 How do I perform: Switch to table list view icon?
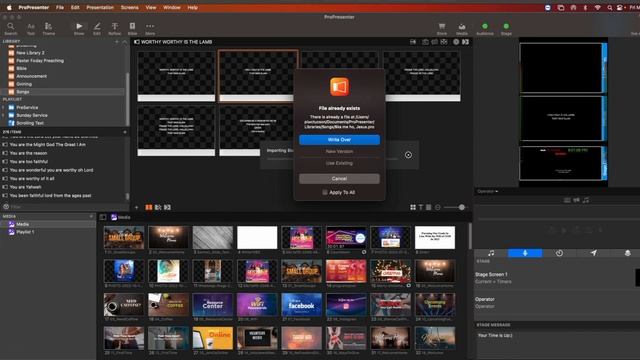pos(429,207)
